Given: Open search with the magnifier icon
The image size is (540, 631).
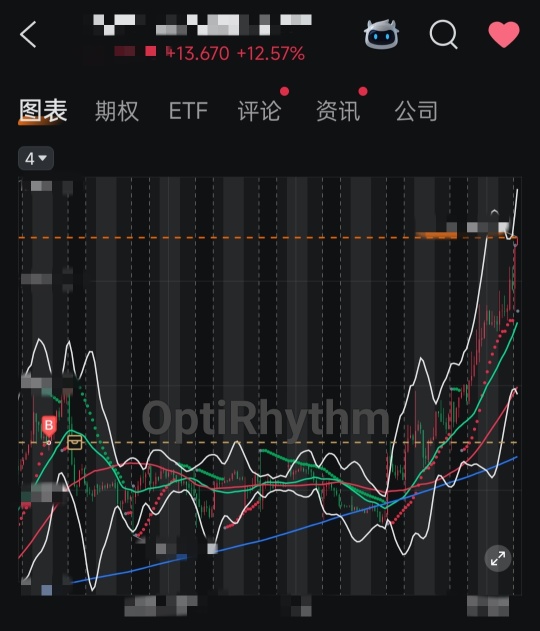Looking at the screenshot, I should click(x=443, y=35).
